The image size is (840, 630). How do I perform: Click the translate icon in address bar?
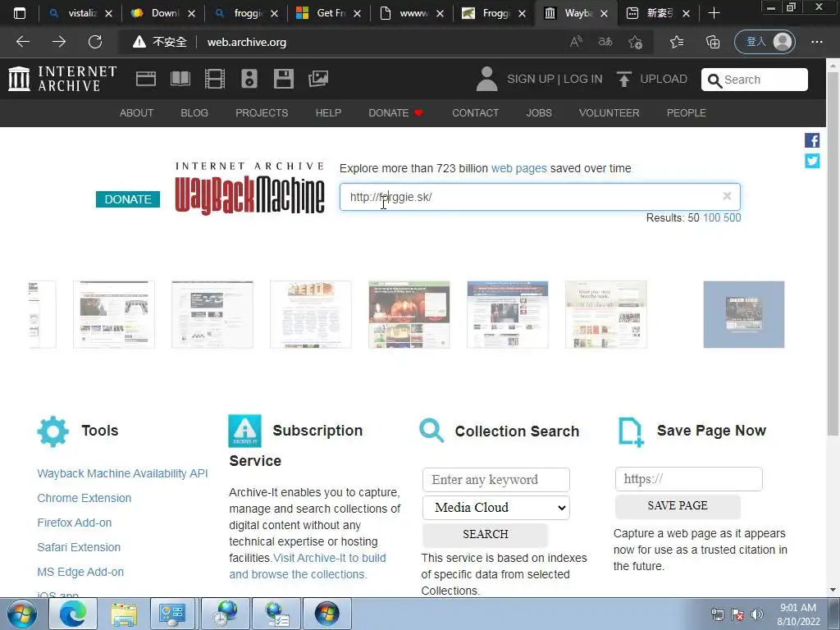pos(605,42)
